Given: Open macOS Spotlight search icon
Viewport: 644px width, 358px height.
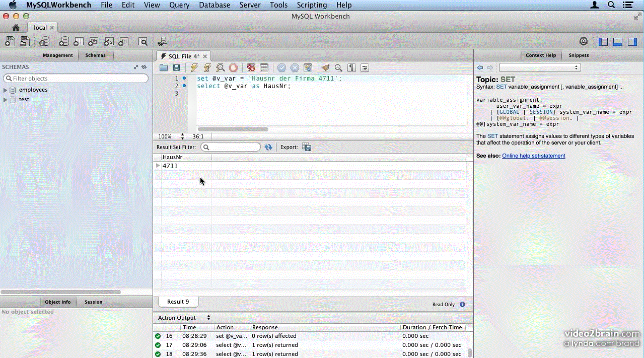Looking at the screenshot, I should [x=611, y=5].
